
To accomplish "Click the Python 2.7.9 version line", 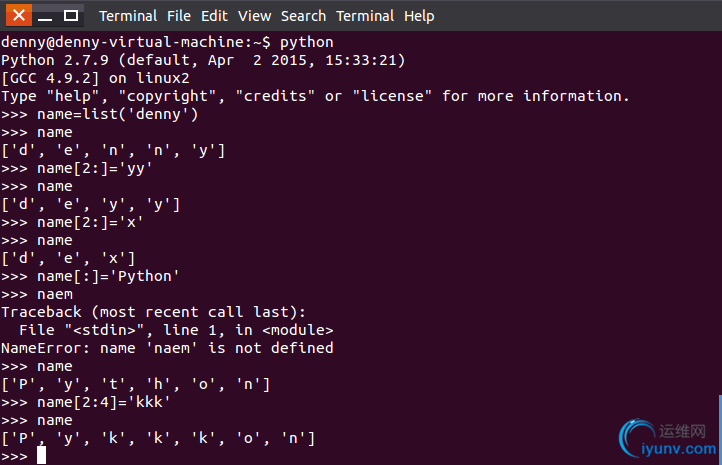I will pyautogui.click(x=203, y=60).
